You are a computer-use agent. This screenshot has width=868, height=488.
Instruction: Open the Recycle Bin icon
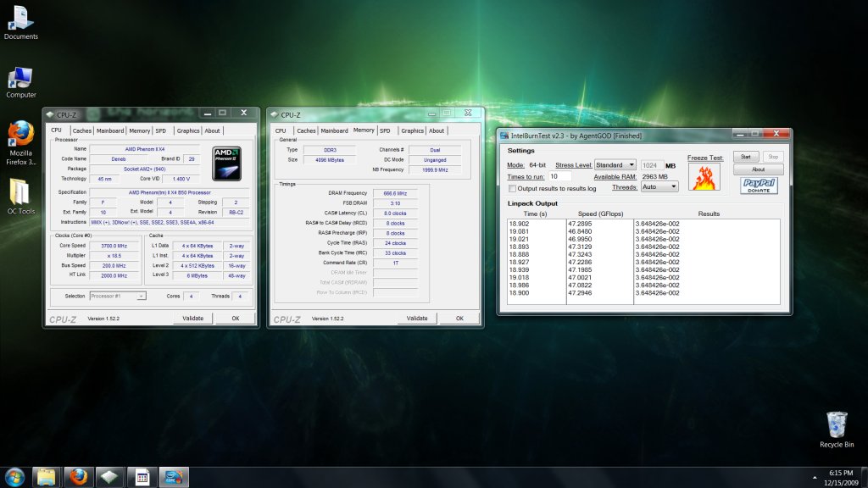(837, 430)
